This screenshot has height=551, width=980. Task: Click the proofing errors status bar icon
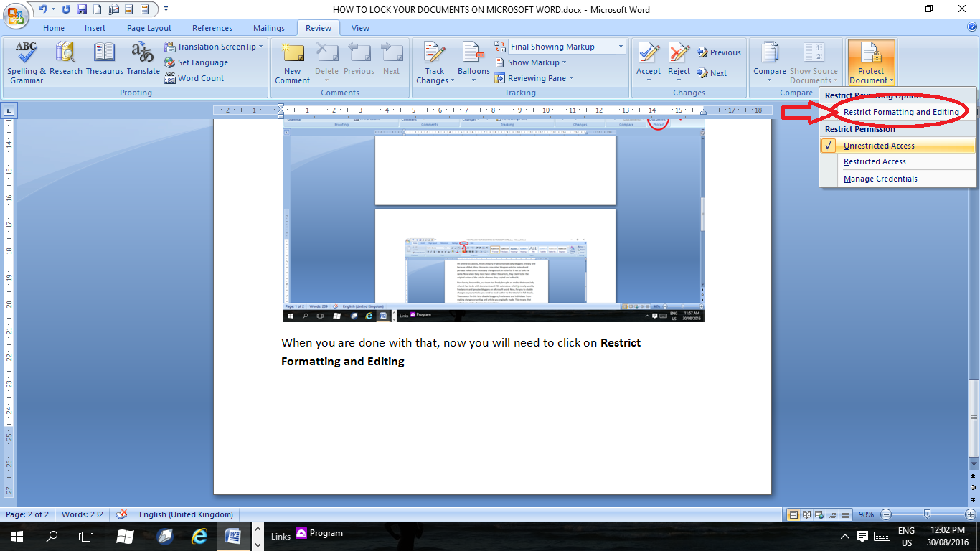pyautogui.click(x=121, y=514)
